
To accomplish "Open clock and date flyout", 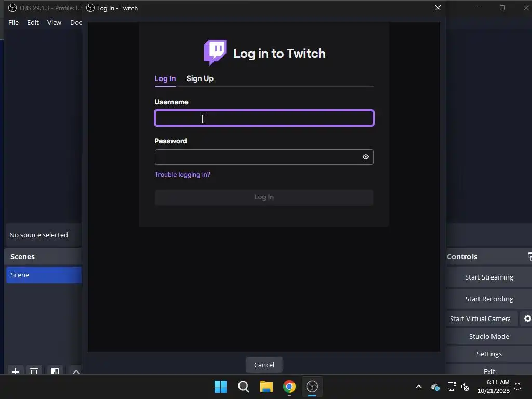I will pyautogui.click(x=494, y=387).
